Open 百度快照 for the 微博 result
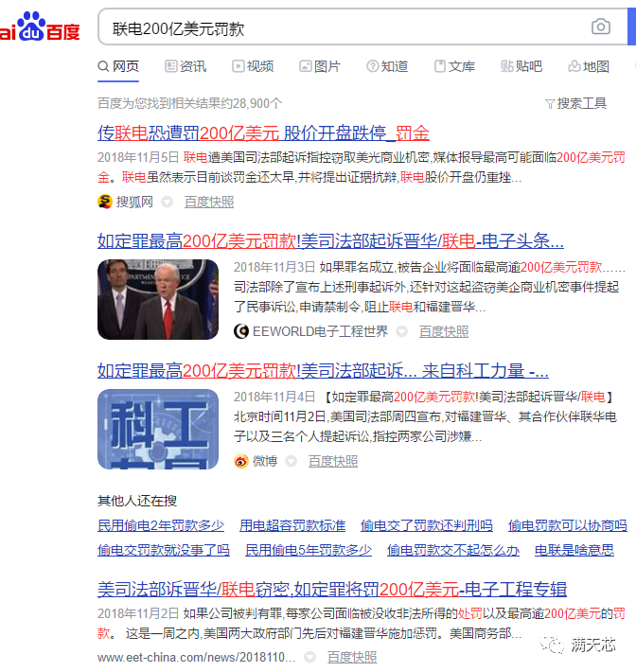636x672 pixels. pos(333,461)
